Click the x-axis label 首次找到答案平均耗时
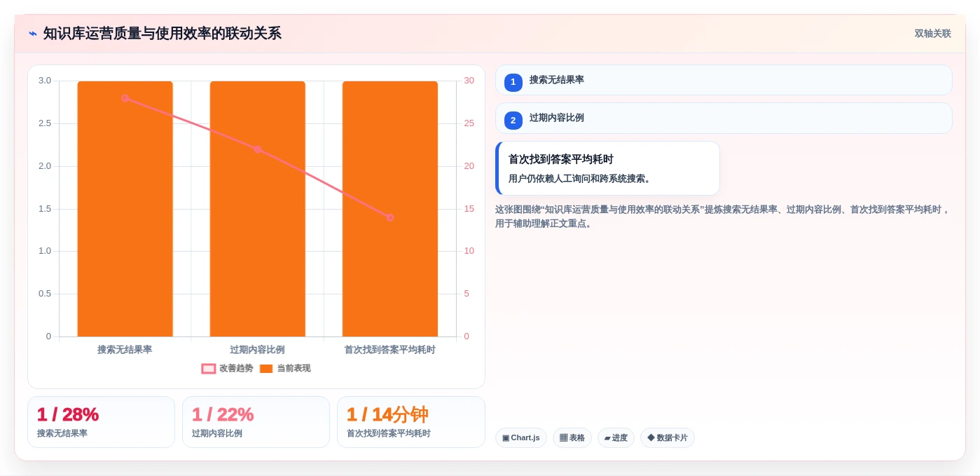This screenshot has width=980, height=476. (389, 349)
